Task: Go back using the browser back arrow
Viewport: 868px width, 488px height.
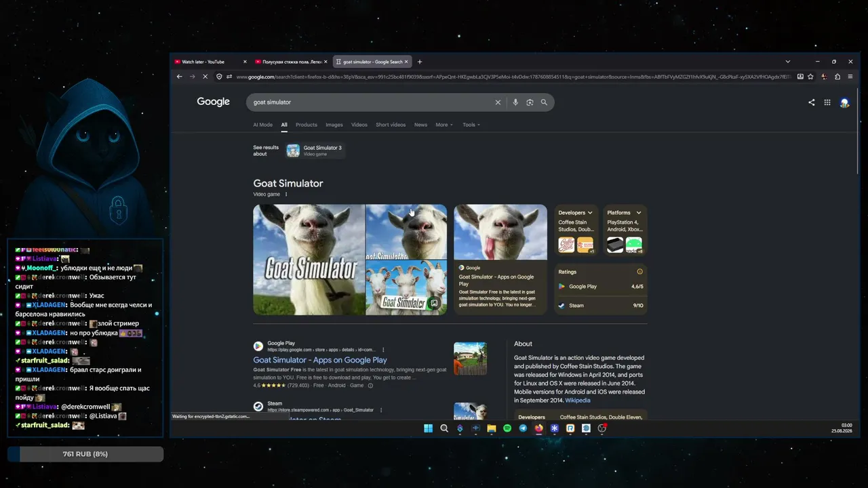Action: pyautogui.click(x=179, y=77)
